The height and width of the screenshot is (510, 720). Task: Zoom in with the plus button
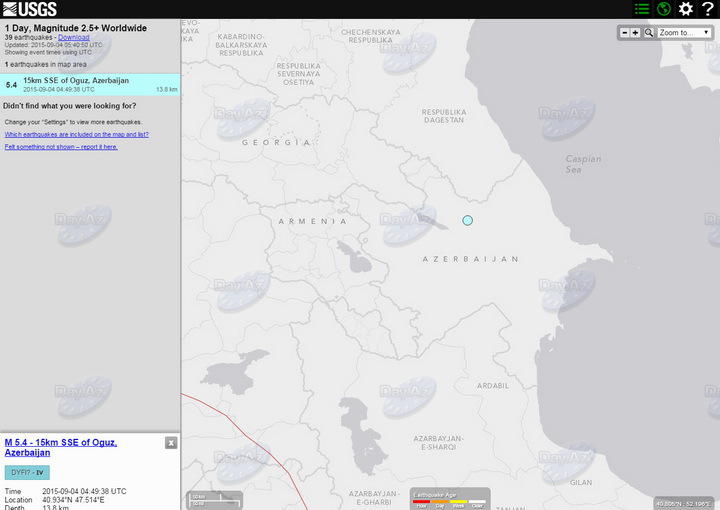click(x=636, y=33)
